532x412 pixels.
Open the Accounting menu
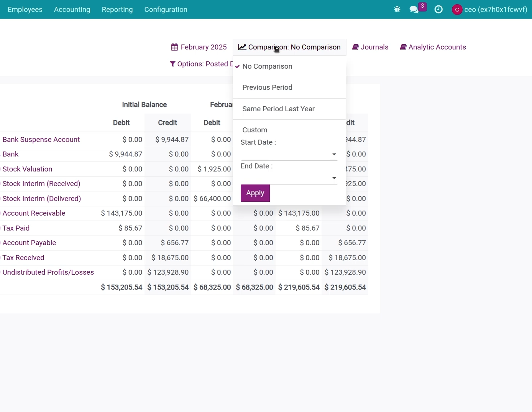tap(72, 10)
